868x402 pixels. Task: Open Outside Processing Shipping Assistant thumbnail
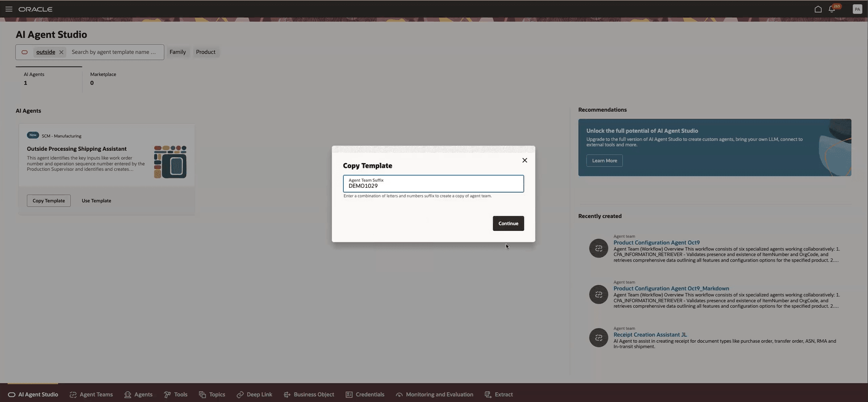coord(170,162)
